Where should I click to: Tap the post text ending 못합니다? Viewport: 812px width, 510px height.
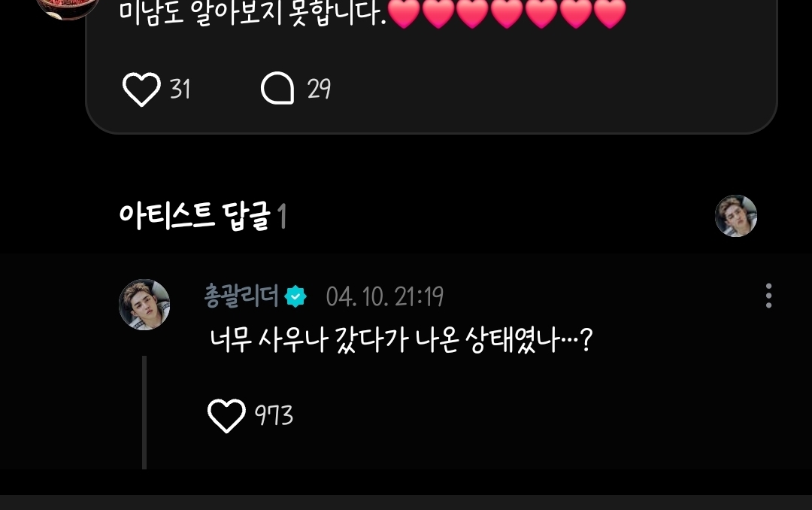point(253,13)
